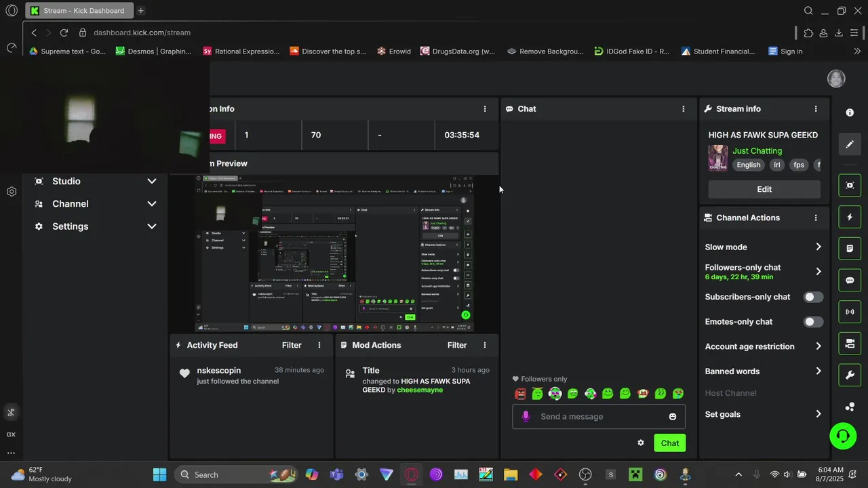Click Filter in Activity Feed
This screenshot has height=488, width=868.
point(292,345)
